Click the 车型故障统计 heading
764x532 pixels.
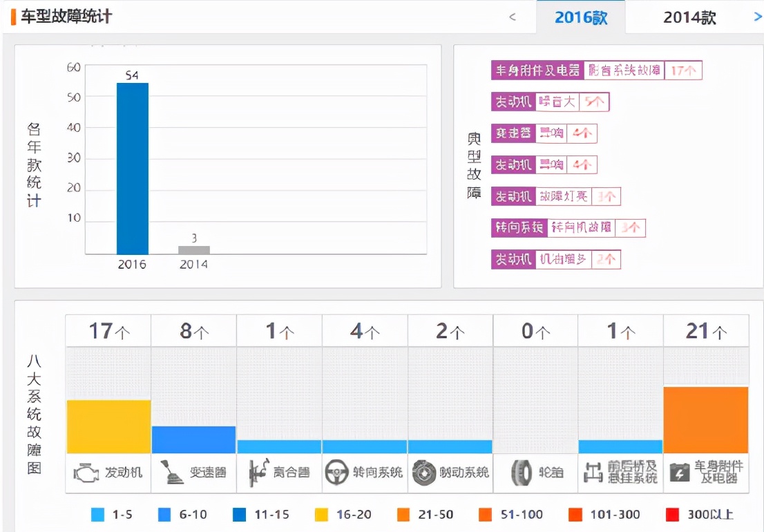click(66, 17)
